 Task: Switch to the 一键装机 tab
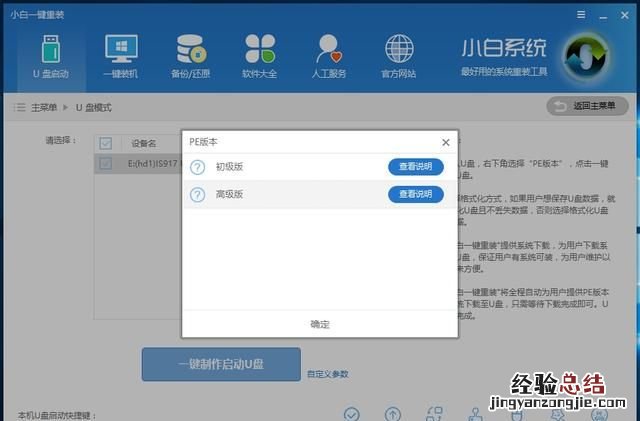[121, 56]
